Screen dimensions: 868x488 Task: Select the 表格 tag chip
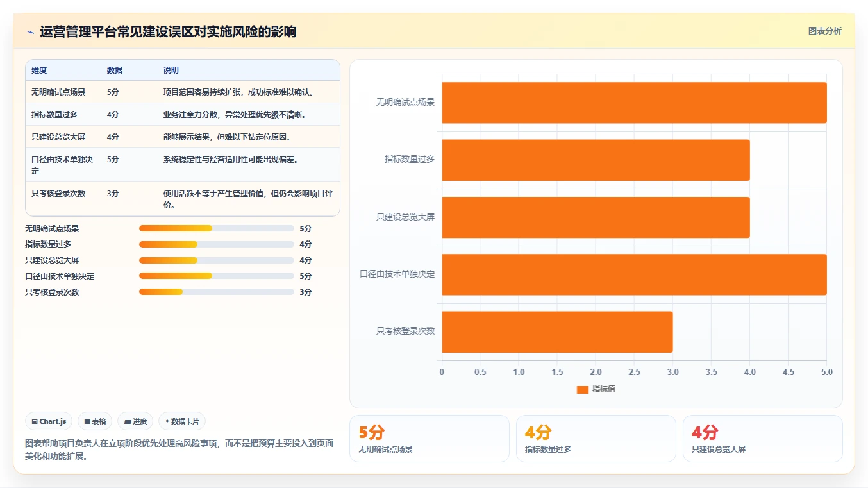[95, 421]
